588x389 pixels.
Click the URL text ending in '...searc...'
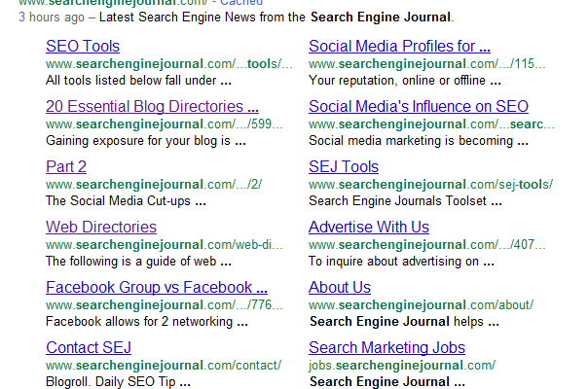tap(431, 124)
